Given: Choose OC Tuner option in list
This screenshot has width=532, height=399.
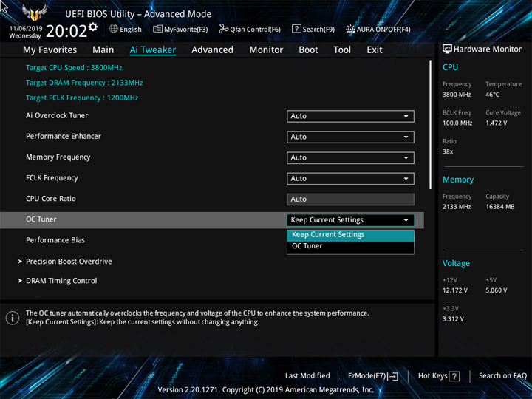Looking at the screenshot, I should click(x=350, y=246).
